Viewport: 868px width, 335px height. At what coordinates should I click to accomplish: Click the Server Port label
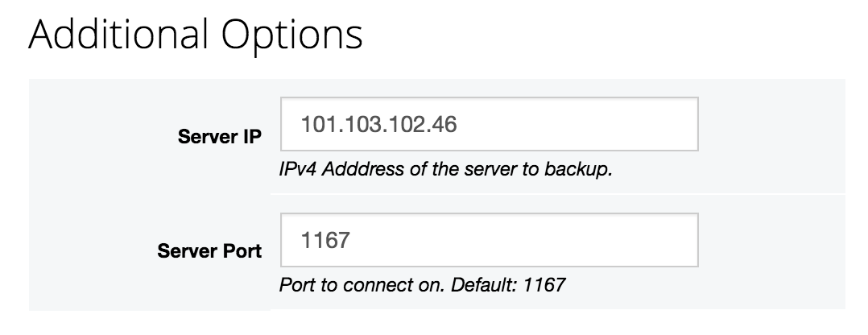click(210, 251)
